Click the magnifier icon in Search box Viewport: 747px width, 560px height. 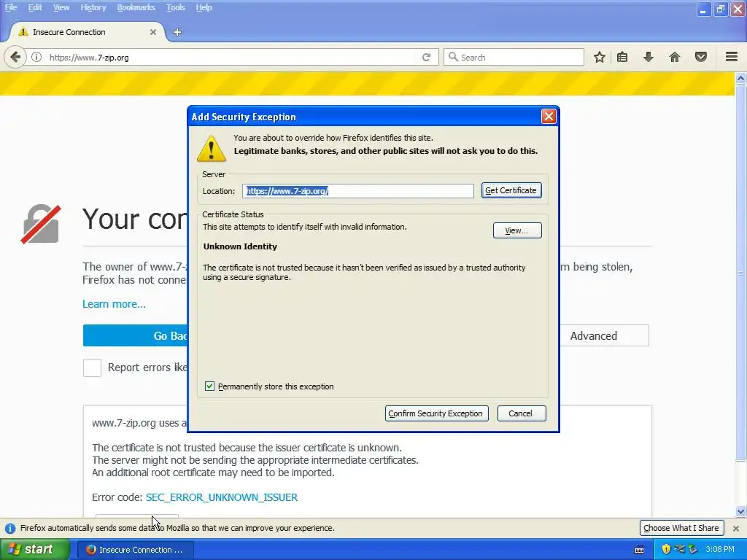[453, 57]
